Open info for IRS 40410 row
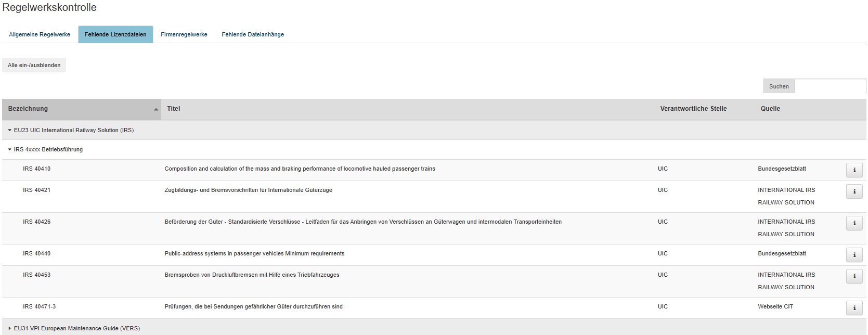868x335 pixels. [x=854, y=170]
